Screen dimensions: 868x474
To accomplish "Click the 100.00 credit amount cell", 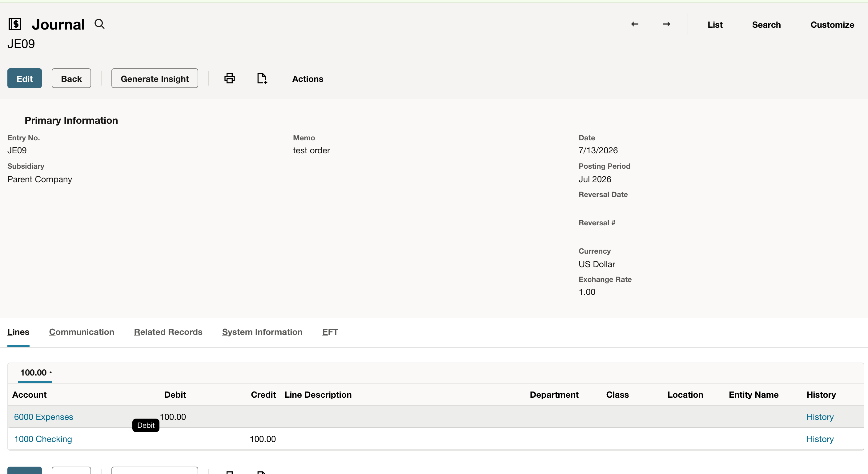I will (x=263, y=439).
